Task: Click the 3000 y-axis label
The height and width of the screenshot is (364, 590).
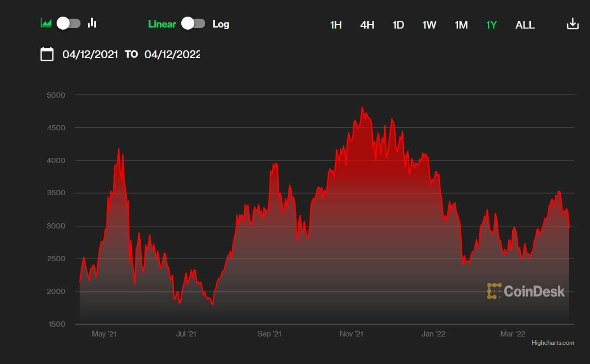Action: 56,226
